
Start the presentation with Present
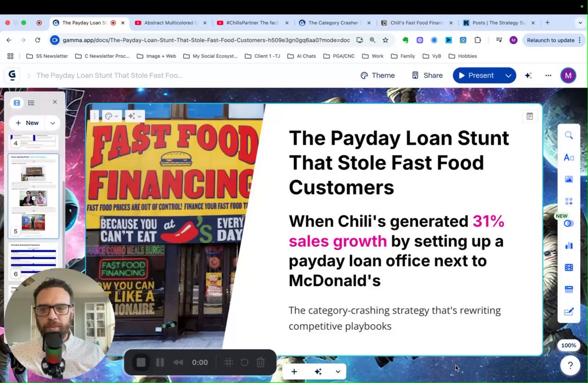(x=476, y=75)
